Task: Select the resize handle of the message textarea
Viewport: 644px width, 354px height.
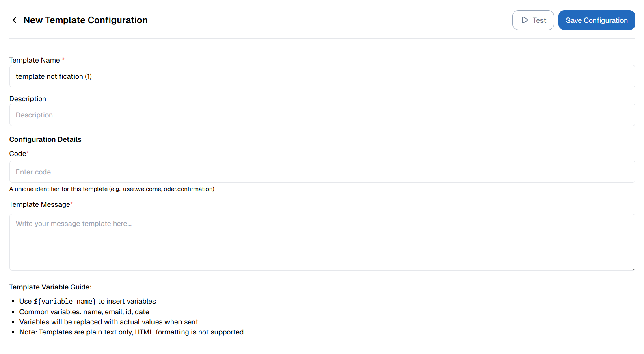Action: click(632, 267)
